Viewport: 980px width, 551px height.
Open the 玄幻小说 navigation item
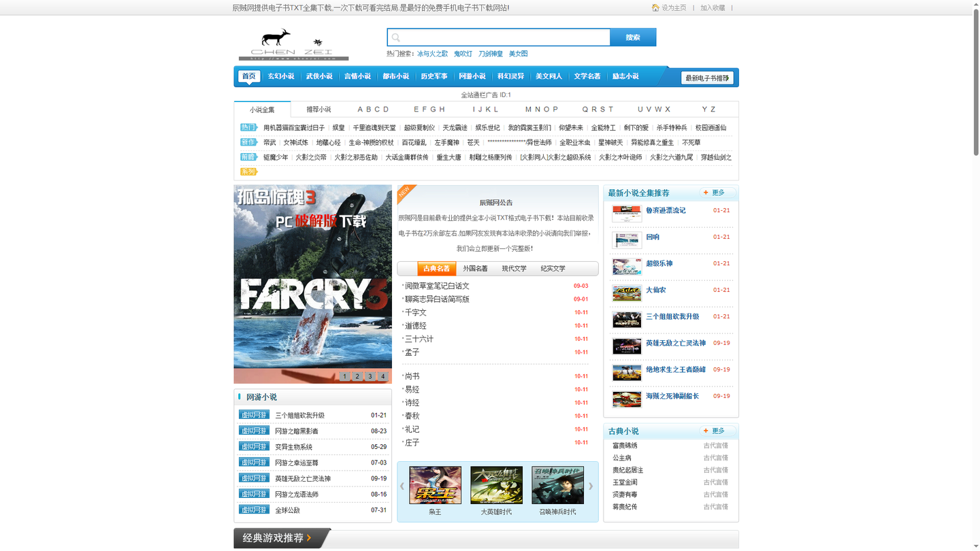281,76
